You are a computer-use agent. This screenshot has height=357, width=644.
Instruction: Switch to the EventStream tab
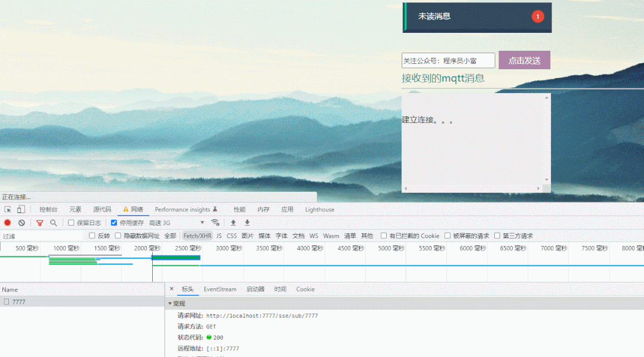(x=220, y=289)
